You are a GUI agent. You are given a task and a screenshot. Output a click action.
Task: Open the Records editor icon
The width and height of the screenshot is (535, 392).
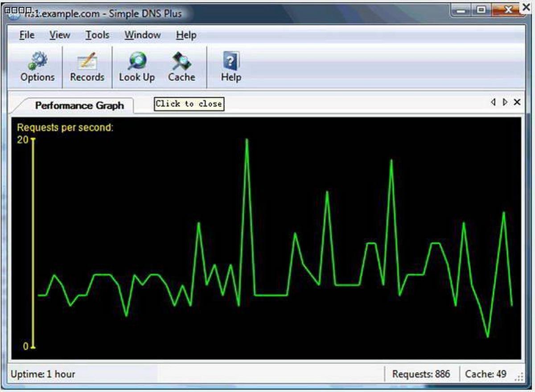click(87, 67)
